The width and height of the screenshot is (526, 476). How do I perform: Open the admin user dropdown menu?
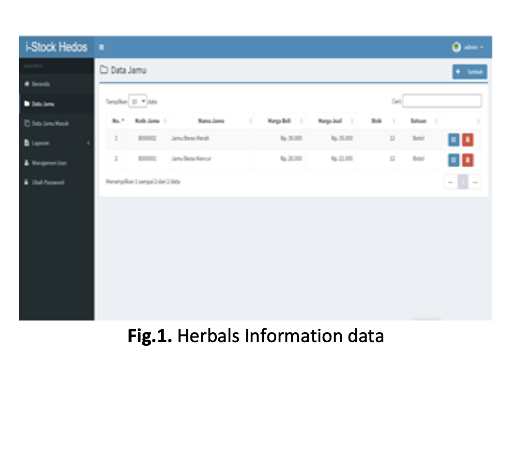coord(473,47)
